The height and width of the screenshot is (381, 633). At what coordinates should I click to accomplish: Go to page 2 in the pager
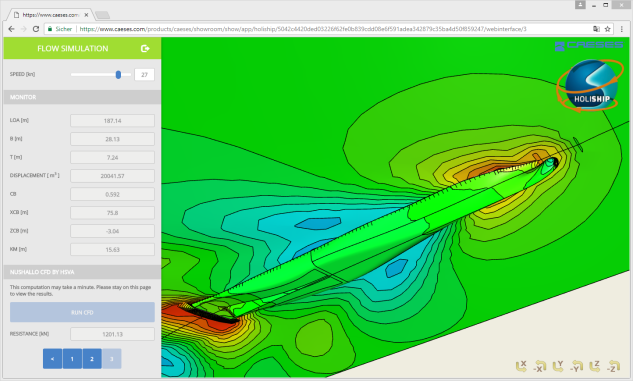(92, 359)
